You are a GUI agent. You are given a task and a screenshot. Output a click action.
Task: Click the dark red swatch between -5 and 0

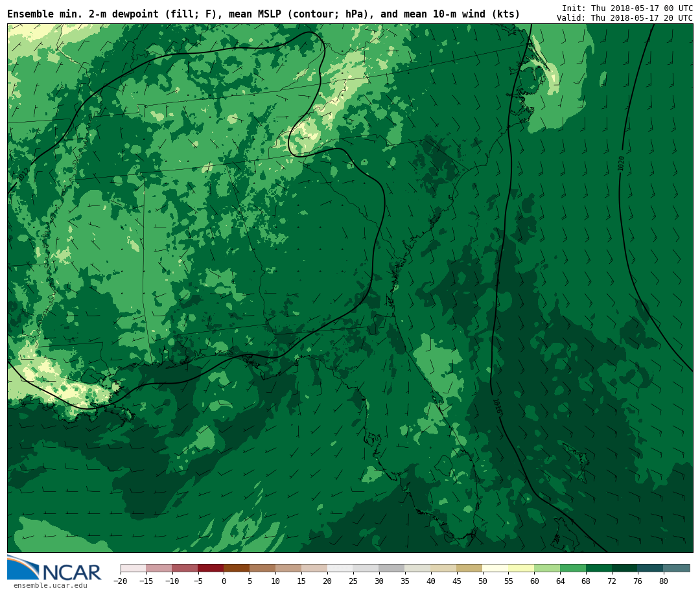211,568
